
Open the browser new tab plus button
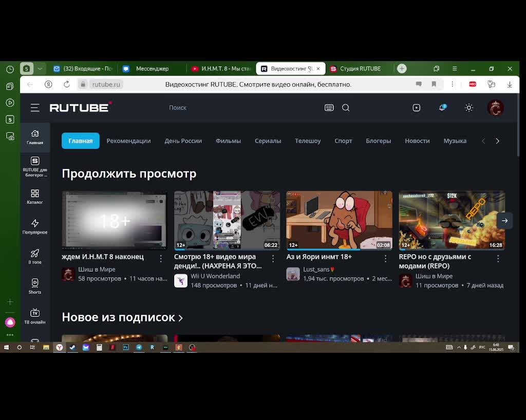pyautogui.click(x=402, y=69)
